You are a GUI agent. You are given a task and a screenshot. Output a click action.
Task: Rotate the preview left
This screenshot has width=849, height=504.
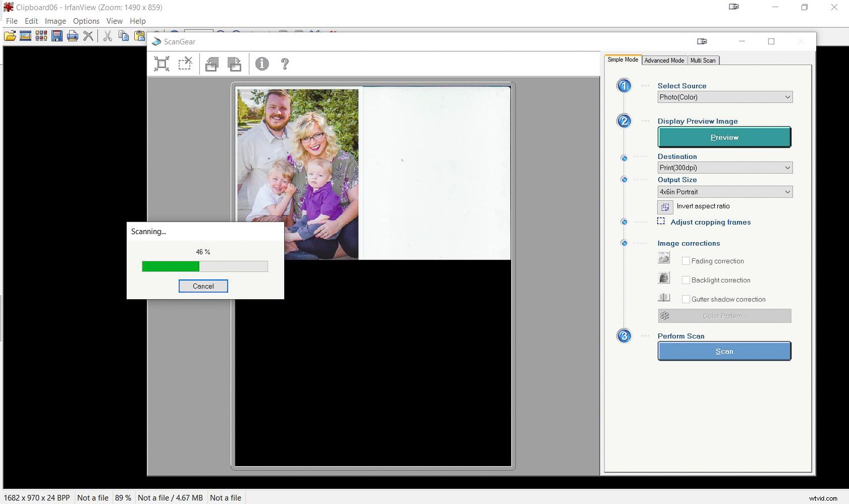tap(212, 63)
